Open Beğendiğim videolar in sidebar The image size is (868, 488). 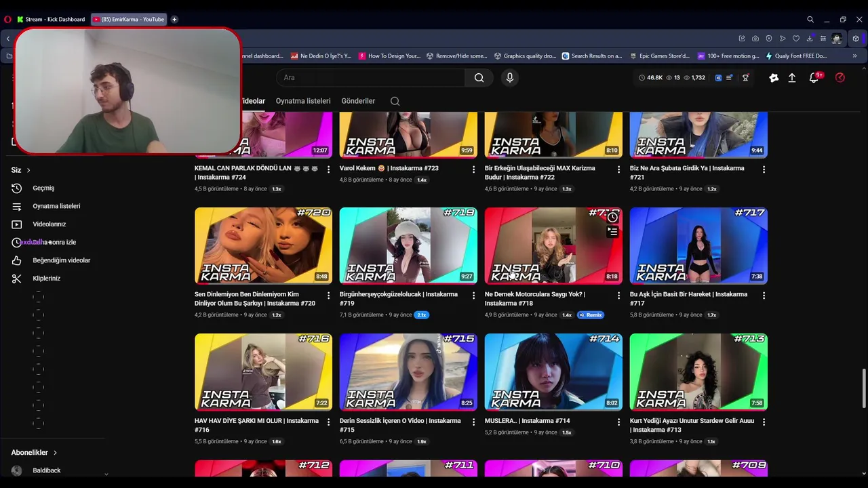(61, 260)
